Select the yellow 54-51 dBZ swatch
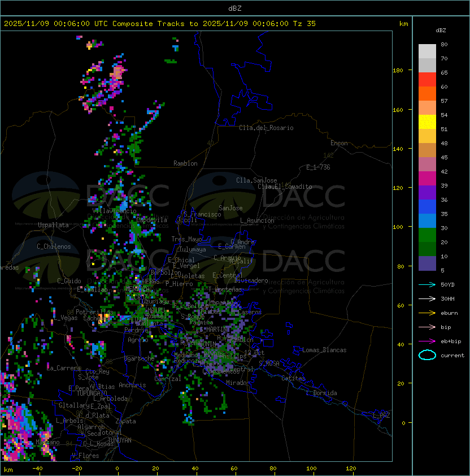This screenshot has width=470, height=476. 427,122
